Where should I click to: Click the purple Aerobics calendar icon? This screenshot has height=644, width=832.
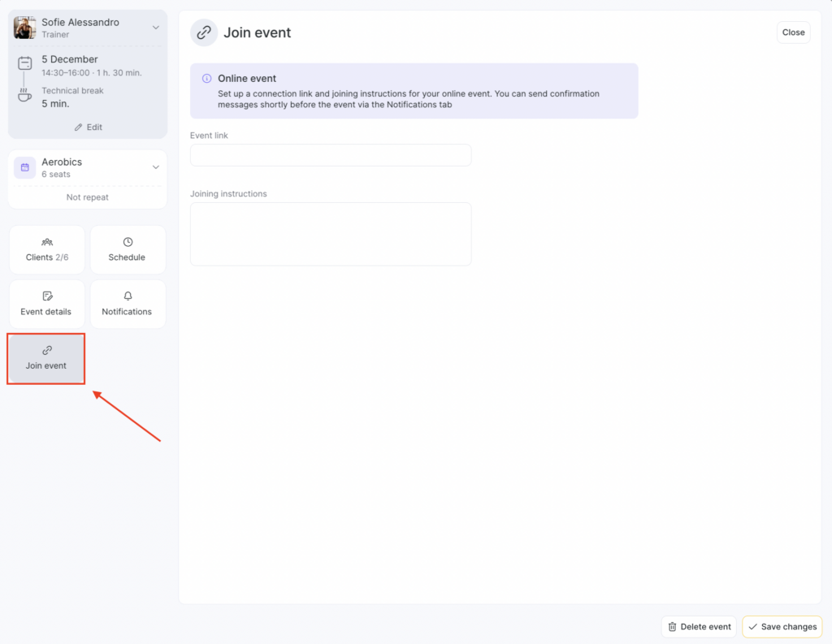point(25,167)
